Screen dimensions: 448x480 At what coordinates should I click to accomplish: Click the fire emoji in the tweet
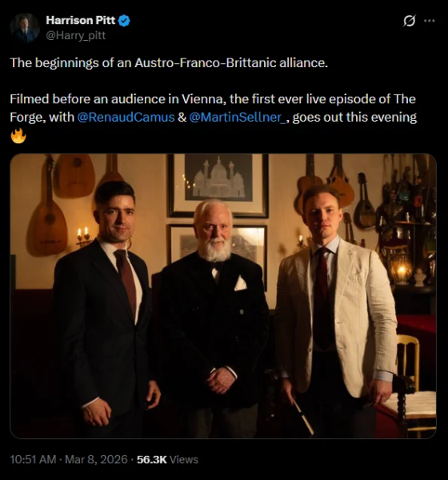point(18,136)
